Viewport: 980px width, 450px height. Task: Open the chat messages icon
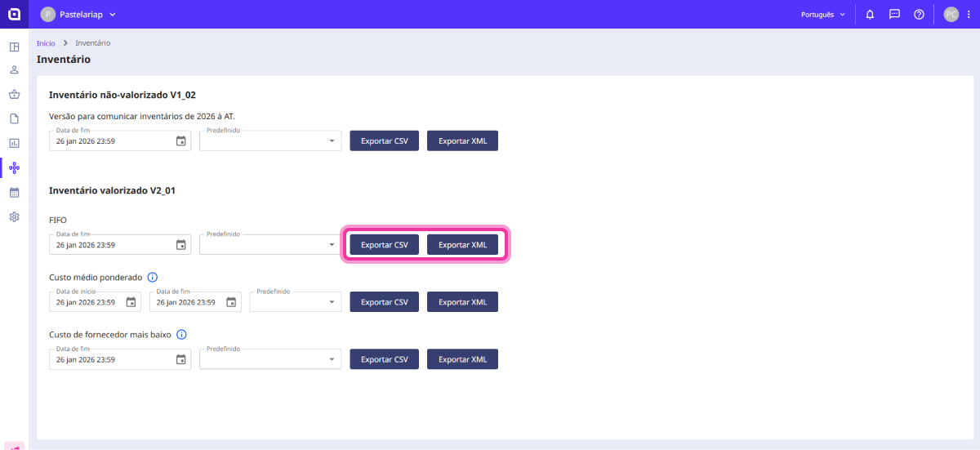point(894,15)
